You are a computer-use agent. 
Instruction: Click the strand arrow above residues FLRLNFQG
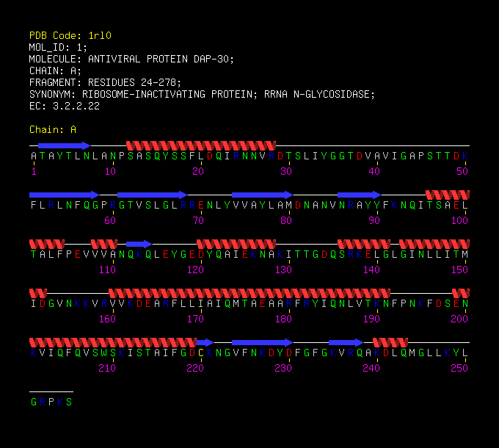(65, 195)
